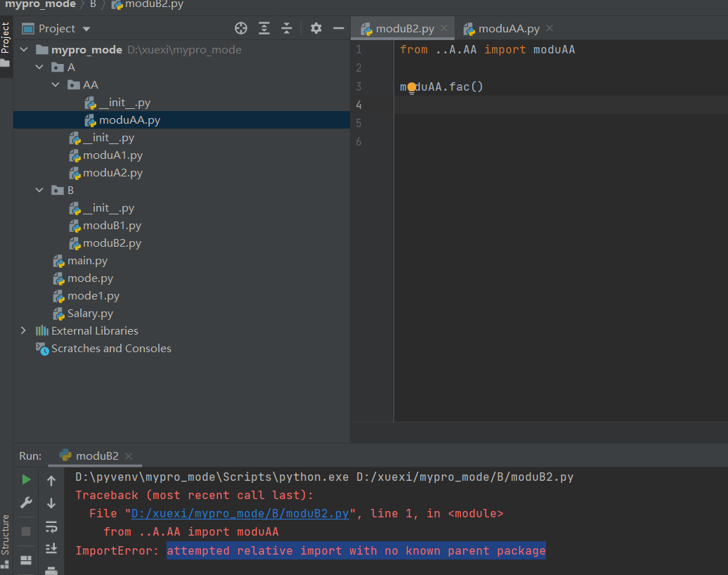Click the Traceback line in Run console

[x=194, y=495]
